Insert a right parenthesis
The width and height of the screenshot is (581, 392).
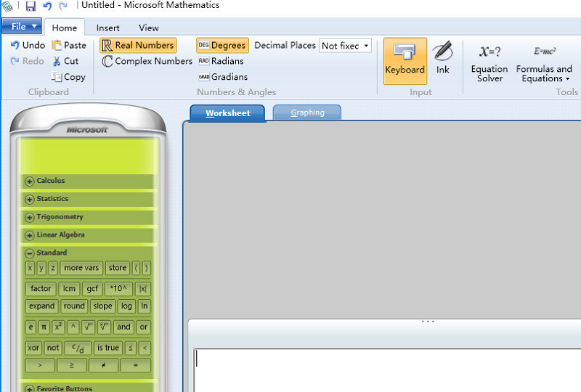click(x=147, y=268)
